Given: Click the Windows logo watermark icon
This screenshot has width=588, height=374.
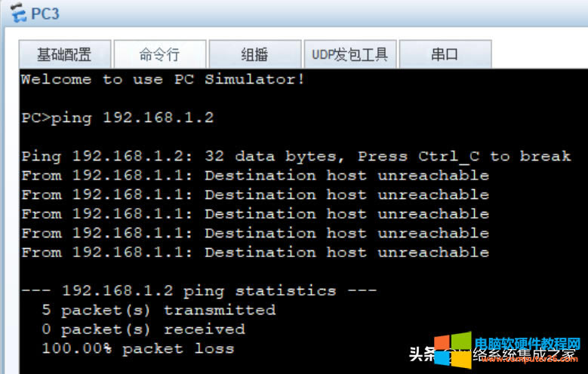Looking at the screenshot, I should point(451,351).
